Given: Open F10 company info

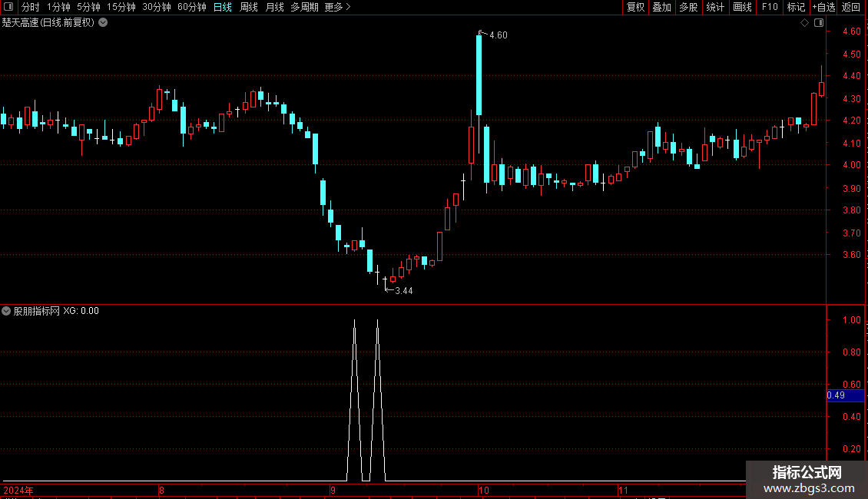Looking at the screenshot, I should [x=770, y=7].
